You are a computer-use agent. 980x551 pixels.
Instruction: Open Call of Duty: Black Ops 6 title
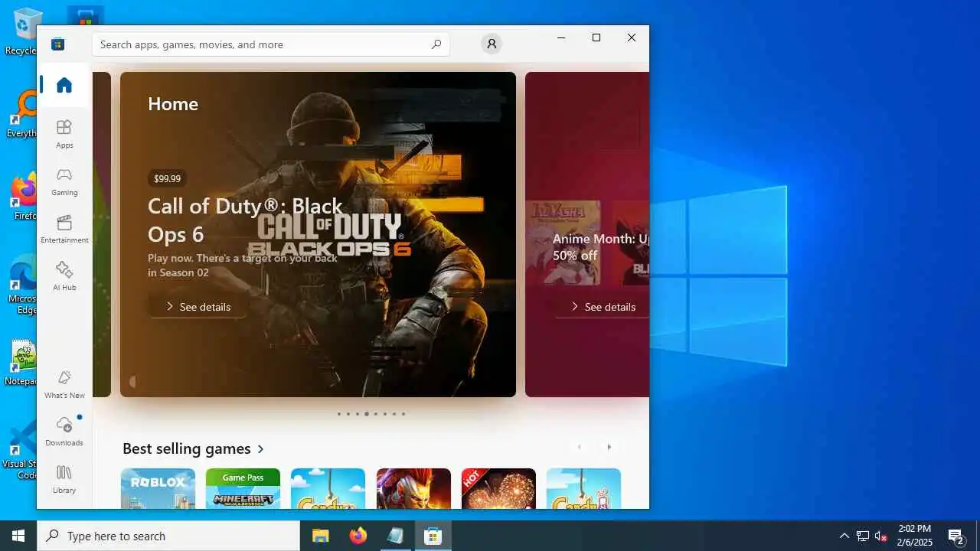(245, 220)
